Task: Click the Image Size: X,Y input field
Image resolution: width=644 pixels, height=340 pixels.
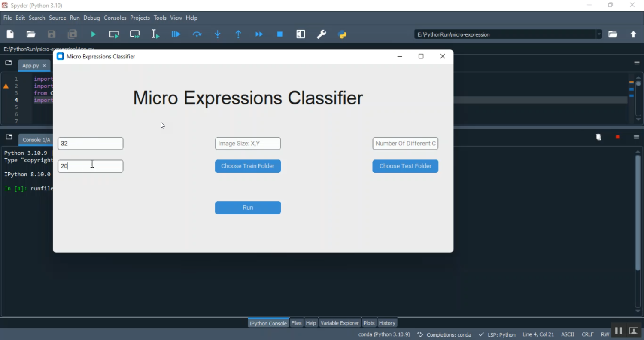Action: click(x=248, y=144)
